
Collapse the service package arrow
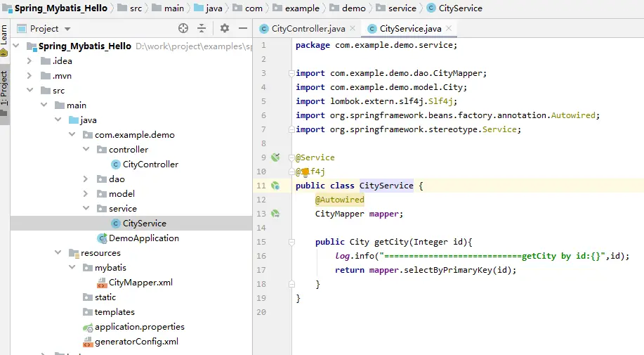(x=86, y=208)
